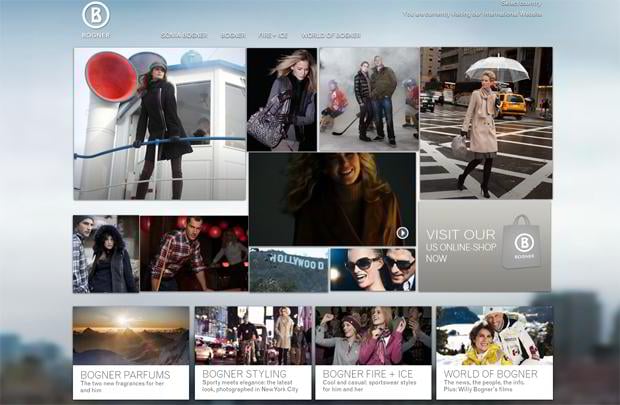Viewport: 620px width, 405px height.
Task: Select the hockey players in fog photo
Action: pyautogui.click(x=369, y=98)
